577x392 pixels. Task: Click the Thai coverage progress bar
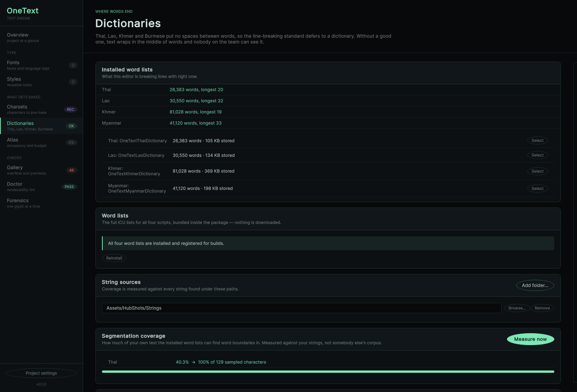pos(328,372)
